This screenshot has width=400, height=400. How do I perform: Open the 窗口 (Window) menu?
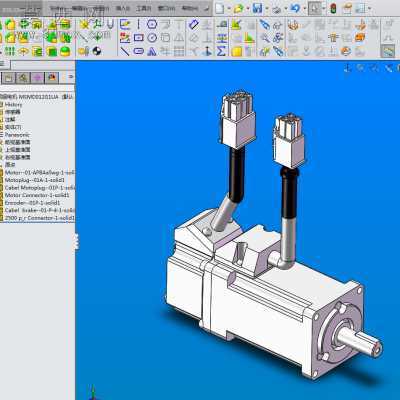click(166, 8)
